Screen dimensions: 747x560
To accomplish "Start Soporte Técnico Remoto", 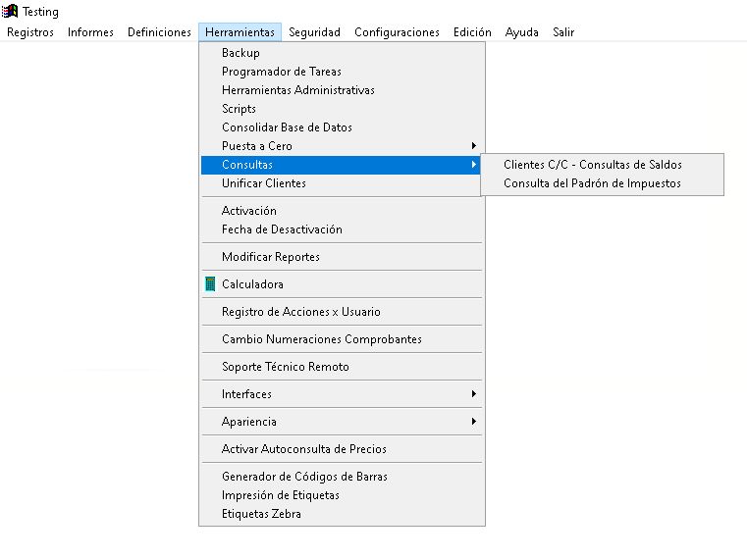I will [285, 367].
